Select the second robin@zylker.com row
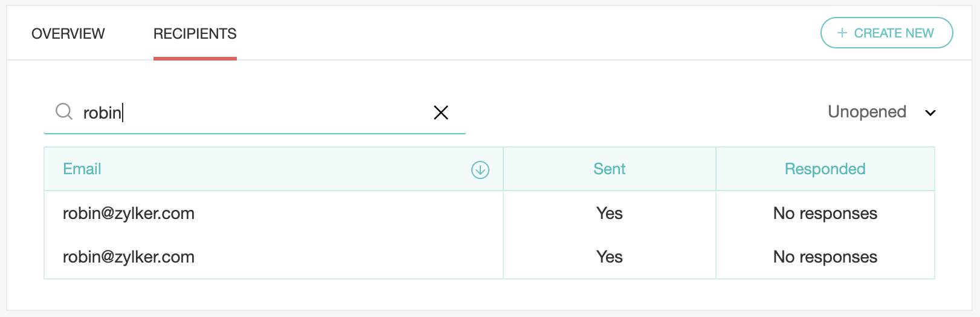 point(129,257)
